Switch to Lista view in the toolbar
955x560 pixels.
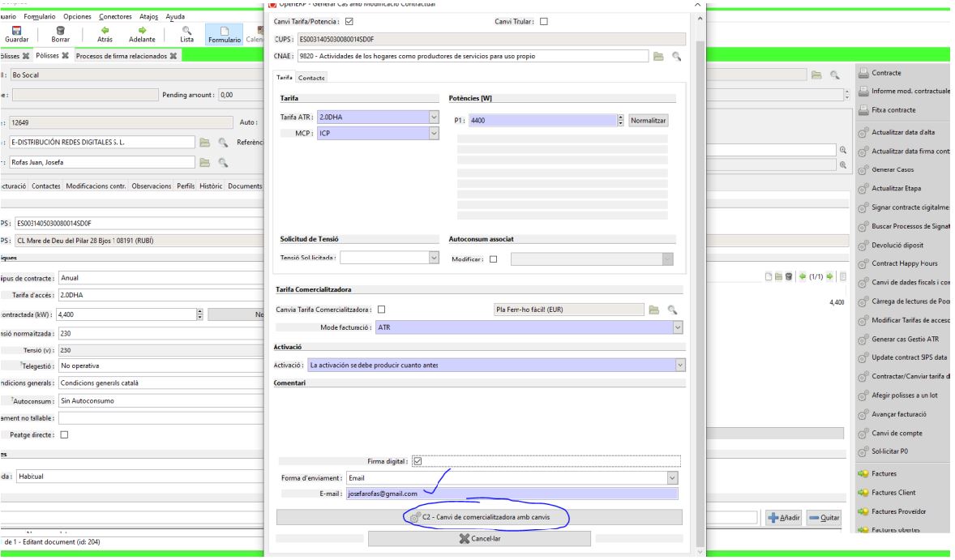[187, 32]
